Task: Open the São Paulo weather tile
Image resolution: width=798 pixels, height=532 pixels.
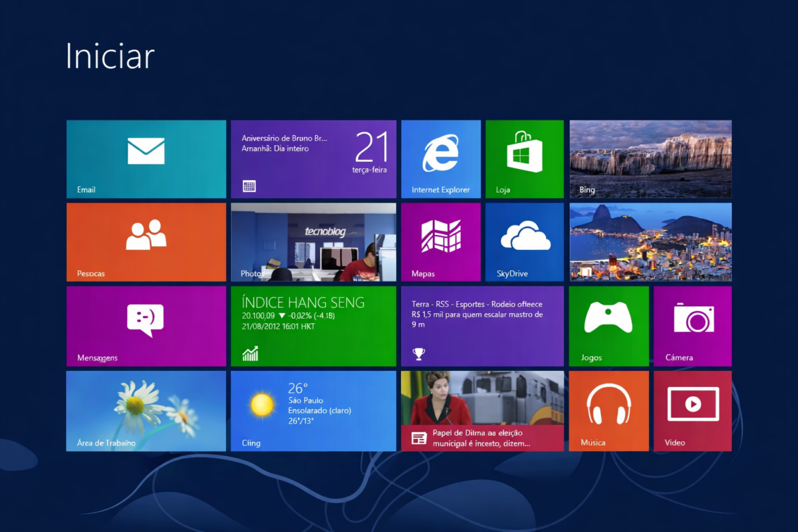Action: pyautogui.click(x=313, y=410)
